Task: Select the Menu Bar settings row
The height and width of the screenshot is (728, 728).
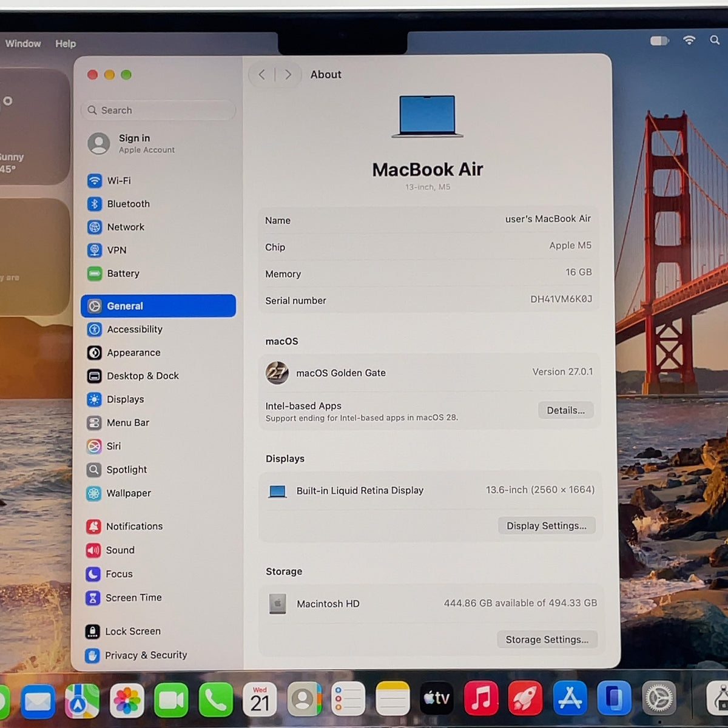Action: (x=158, y=423)
